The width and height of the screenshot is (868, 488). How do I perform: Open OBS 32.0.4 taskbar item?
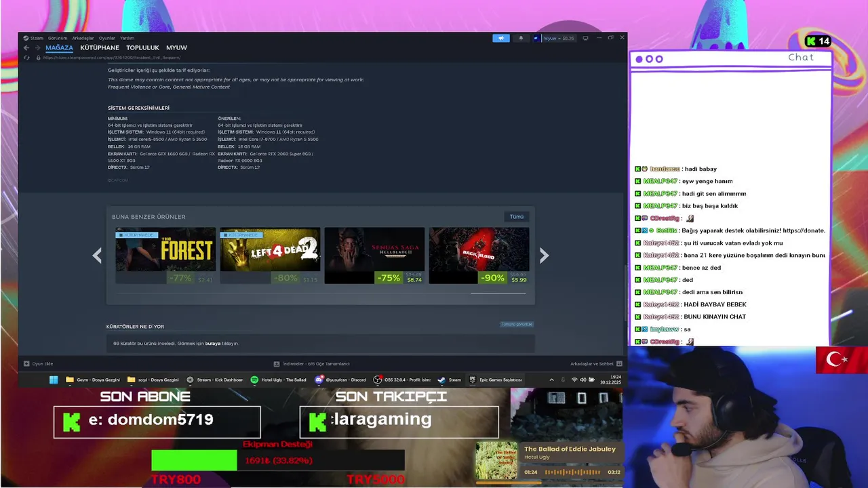pos(403,380)
